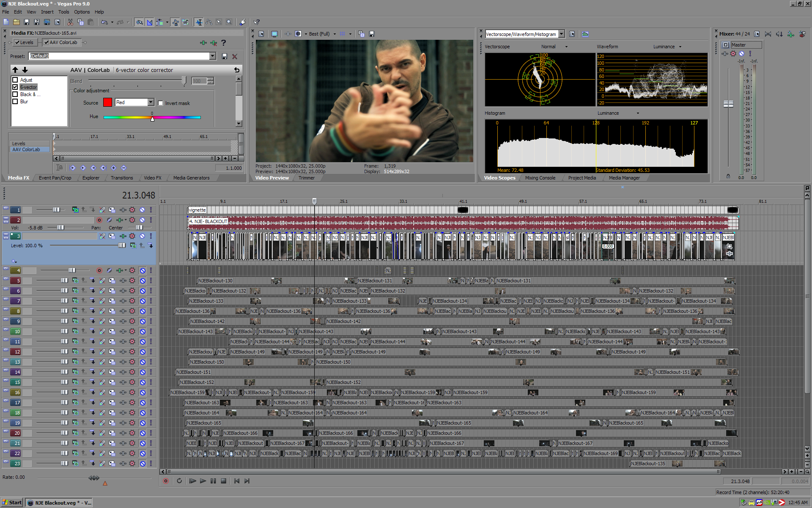Check the Blur option in ColorLab
This screenshot has height=508, width=812.
coord(15,102)
